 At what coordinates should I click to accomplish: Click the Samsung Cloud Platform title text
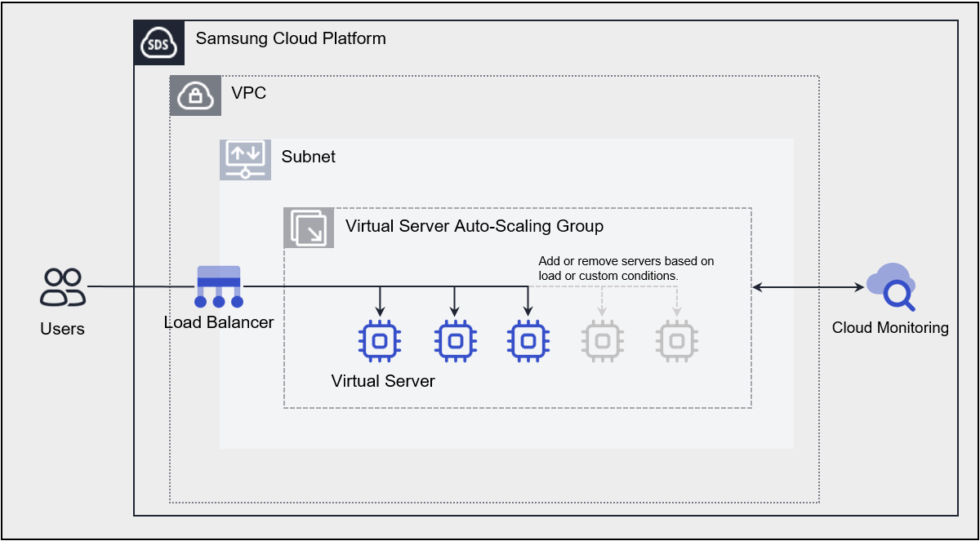coord(291,38)
